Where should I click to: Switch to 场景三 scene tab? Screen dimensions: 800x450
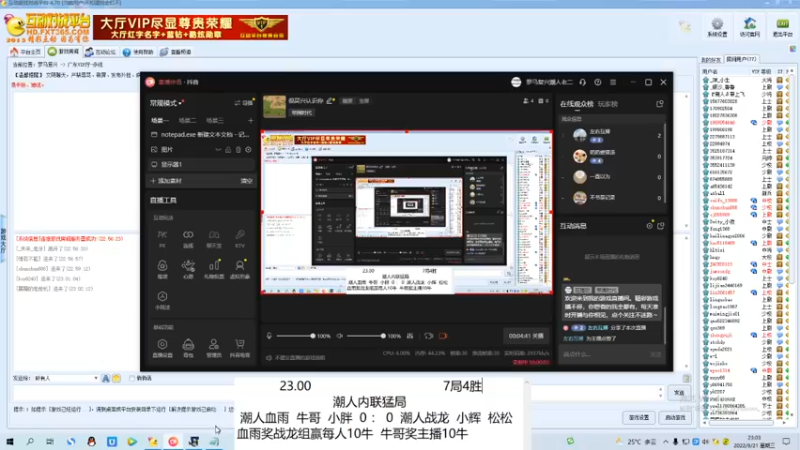pyautogui.click(x=215, y=120)
